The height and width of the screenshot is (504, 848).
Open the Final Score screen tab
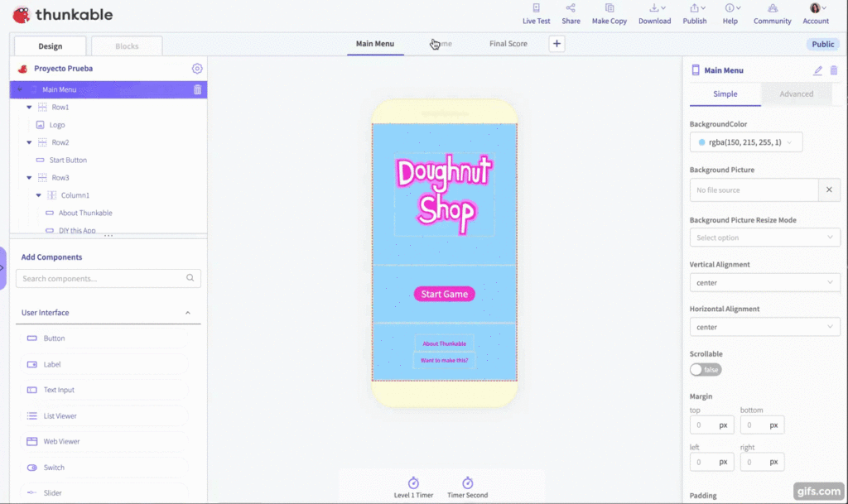[508, 44]
